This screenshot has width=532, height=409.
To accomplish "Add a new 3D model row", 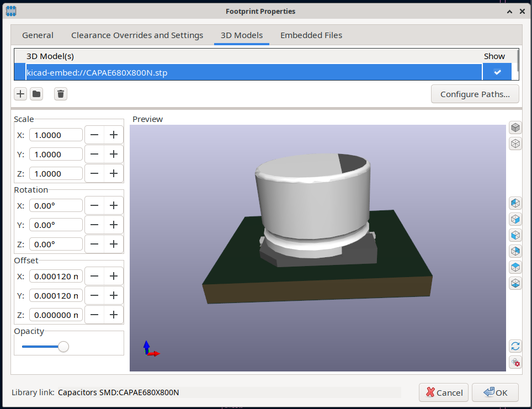I will pyautogui.click(x=20, y=94).
